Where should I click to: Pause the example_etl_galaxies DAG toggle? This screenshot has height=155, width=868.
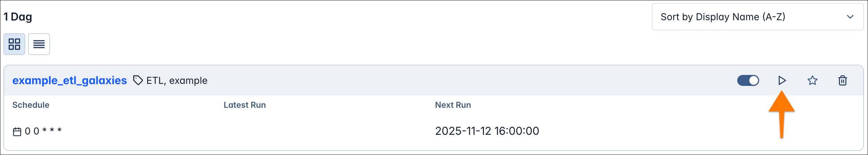point(748,80)
